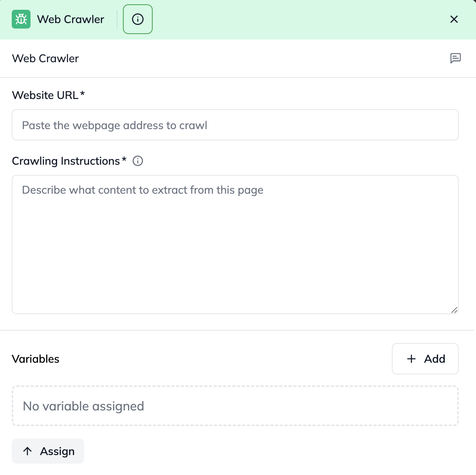Select the No variable assigned placeholder box
The height and width of the screenshot is (475, 476).
coord(235,406)
